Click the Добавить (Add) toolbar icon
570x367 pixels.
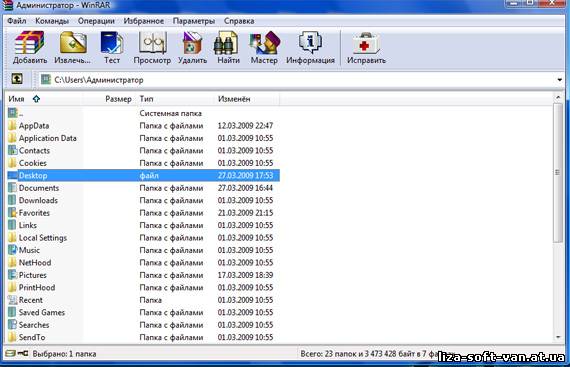click(30, 48)
